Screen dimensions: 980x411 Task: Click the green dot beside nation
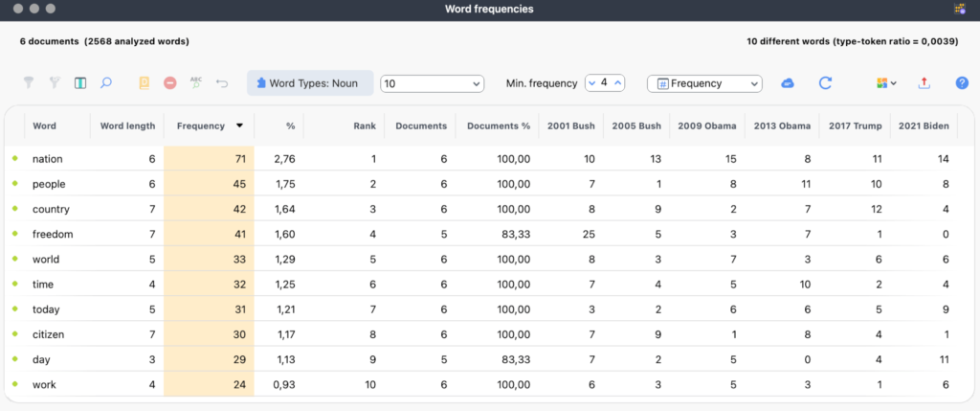[x=15, y=159]
